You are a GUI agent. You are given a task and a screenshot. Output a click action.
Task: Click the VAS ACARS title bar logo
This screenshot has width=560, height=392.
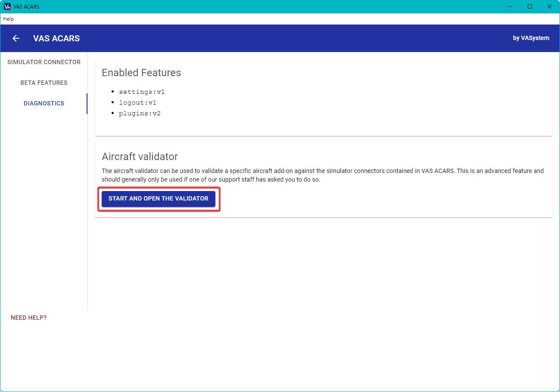[x=7, y=6]
